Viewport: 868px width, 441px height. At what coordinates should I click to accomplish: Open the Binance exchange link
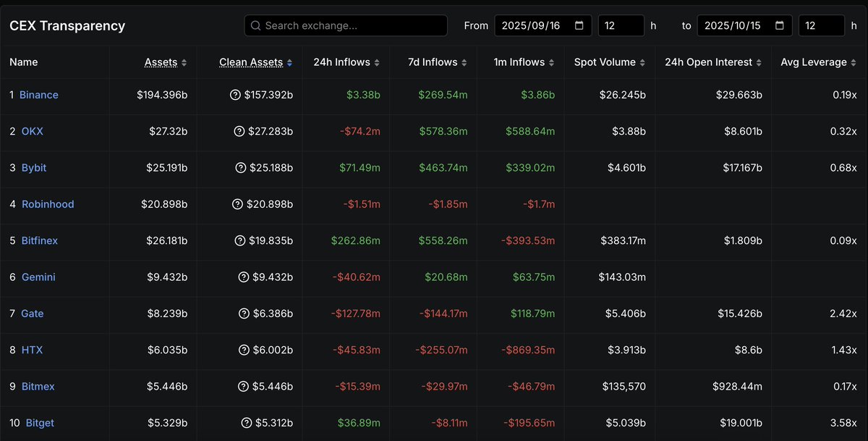[x=39, y=95]
